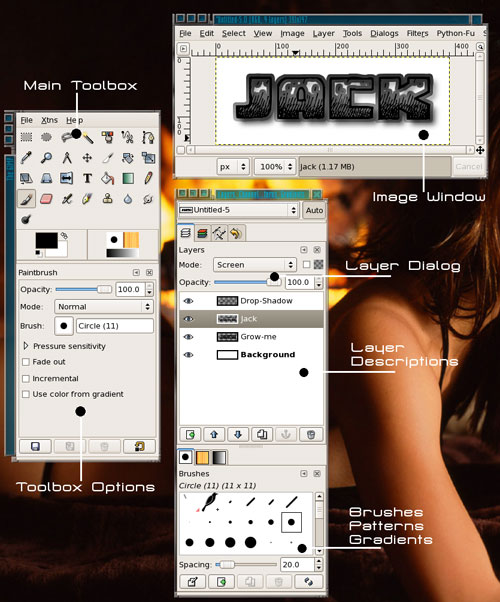Open the Layers panel tab menu arrow

(304, 250)
